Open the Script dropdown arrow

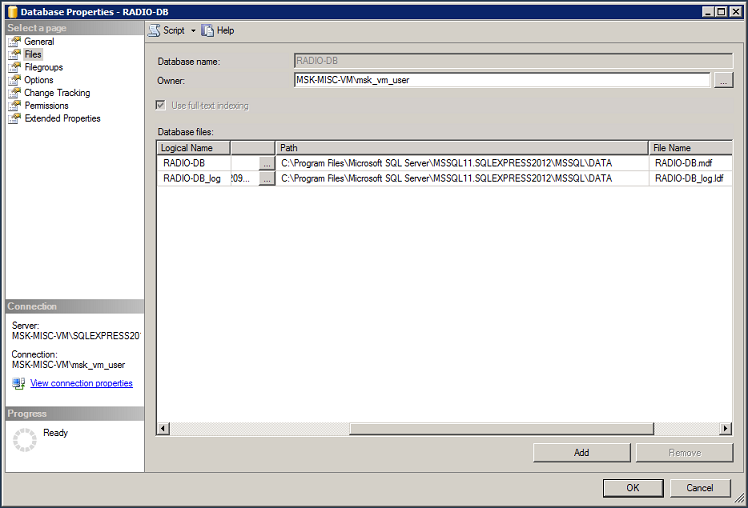tap(193, 31)
